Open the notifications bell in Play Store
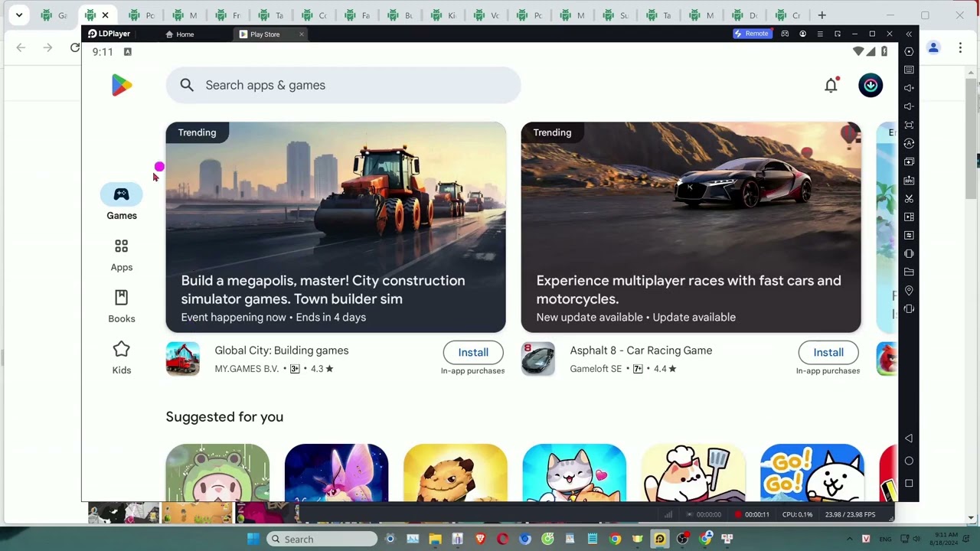980x551 pixels. click(x=831, y=85)
